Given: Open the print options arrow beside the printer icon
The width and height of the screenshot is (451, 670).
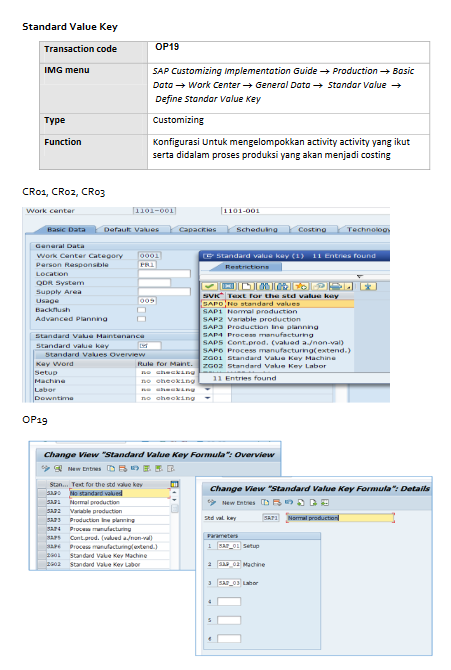Looking at the screenshot, I should [349, 286].
